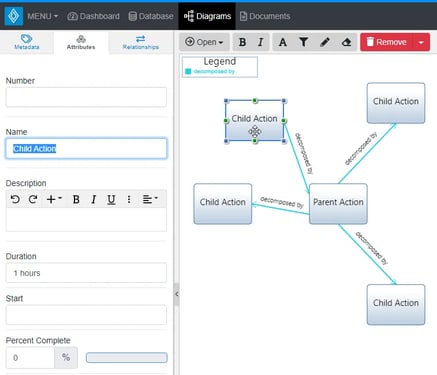Click the Percent Complete progress bar
The width and height of the screenshot is (437, 375).
click(127, 358)
